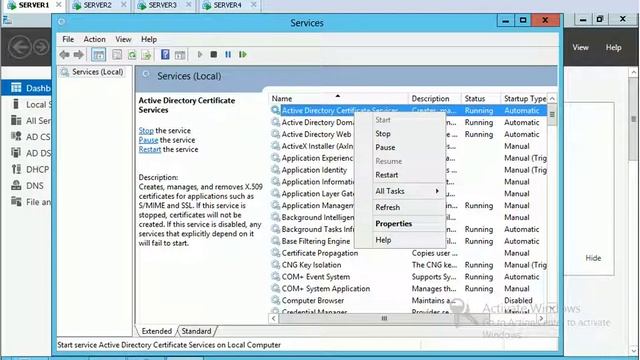Image resolution: width=640 pixels, height=360 pixels.
Task: Close the SERVER1 tab
Action: (x=59, y=4)
